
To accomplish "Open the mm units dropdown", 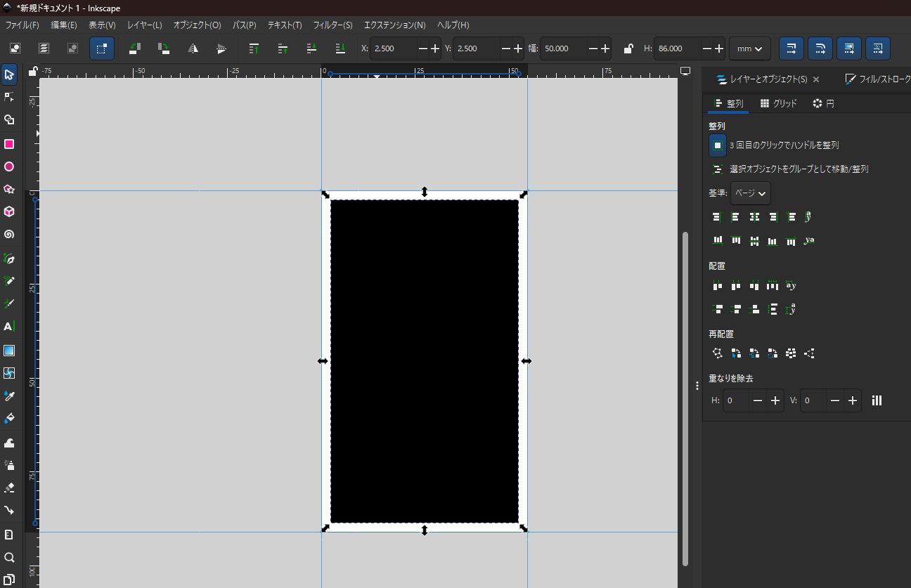I will (749, 49).
